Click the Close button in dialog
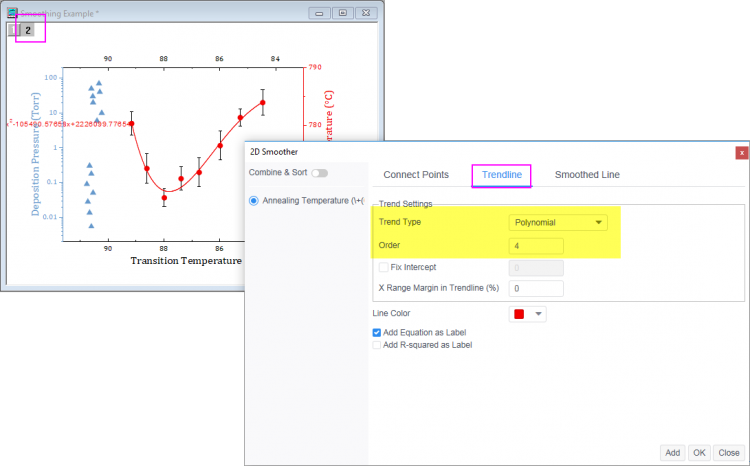750x466 pixels. pyautogui.click(x=729, y=453)
